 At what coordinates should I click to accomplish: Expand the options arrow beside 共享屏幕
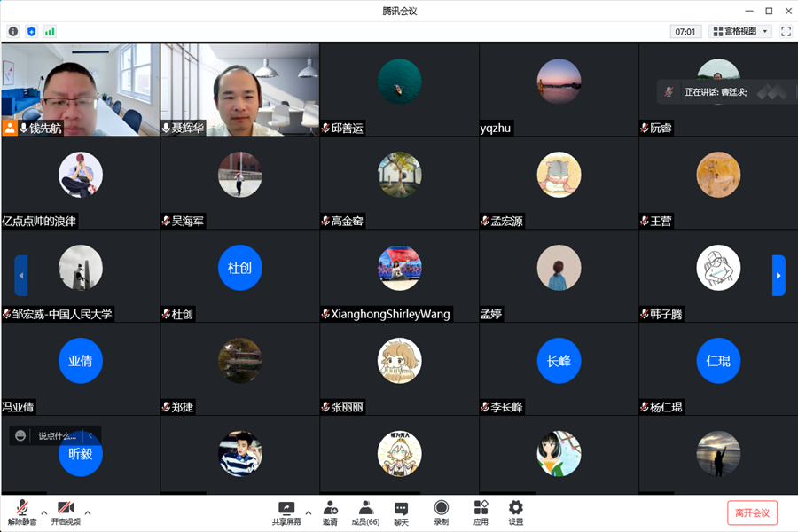click(x=309, y=512)
